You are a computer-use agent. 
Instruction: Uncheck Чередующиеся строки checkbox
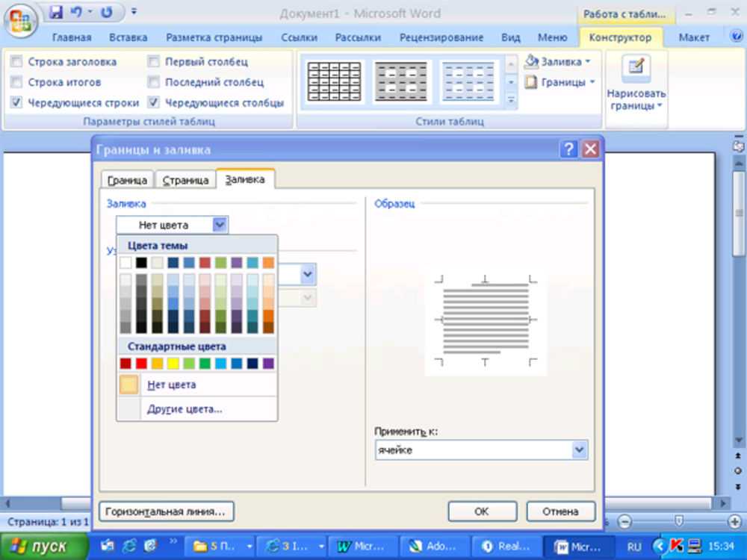(16, 102)
